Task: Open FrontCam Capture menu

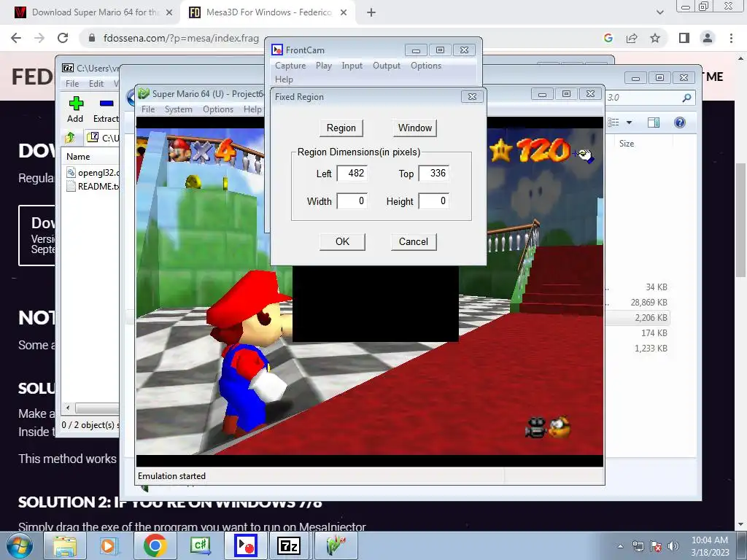Action: 290,66
